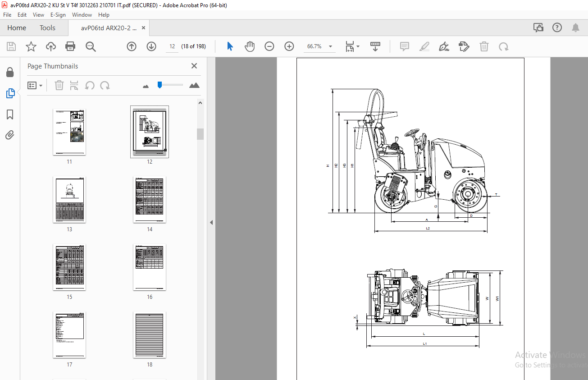
Task: Select the Highlight text pen tool
Action: [424, 46]
